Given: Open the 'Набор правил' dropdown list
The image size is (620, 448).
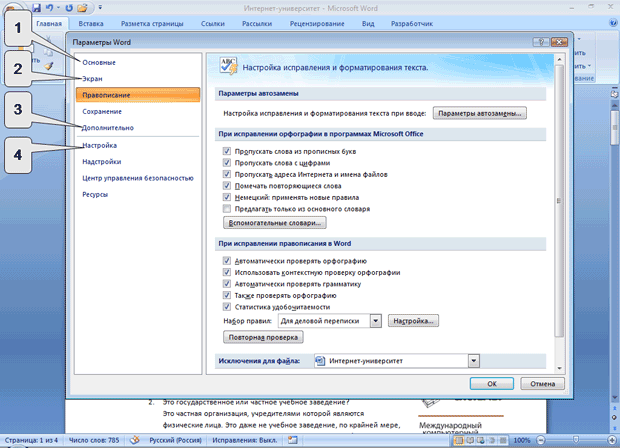Looking at the screenshot, I should (376, 321).
